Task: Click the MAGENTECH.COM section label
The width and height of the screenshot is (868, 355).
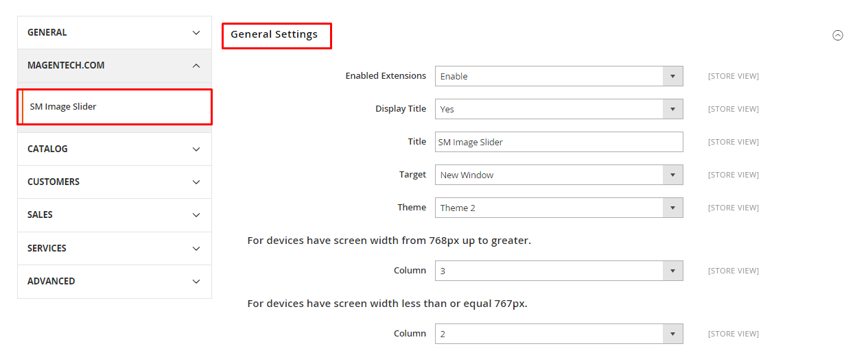Action: coord(66,65)
